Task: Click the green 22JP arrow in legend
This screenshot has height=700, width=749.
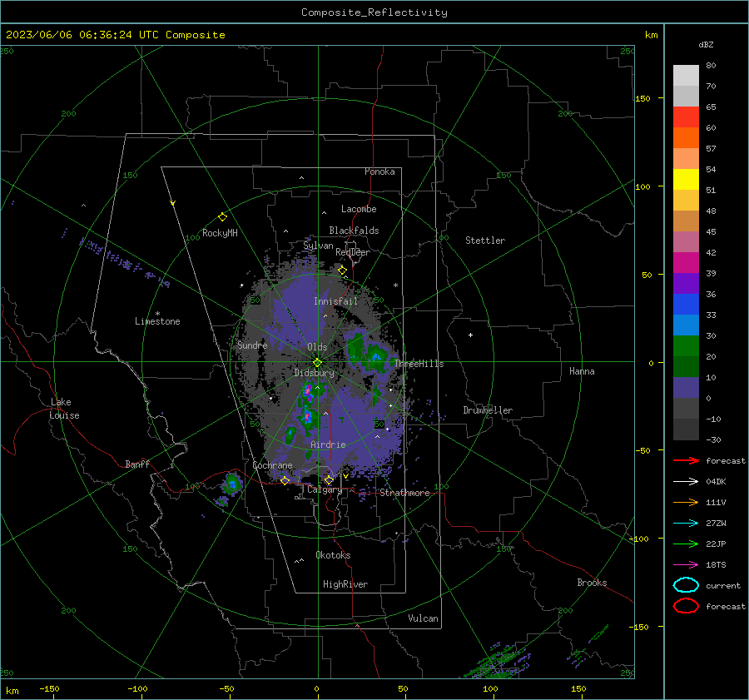Action: [686, 544]
